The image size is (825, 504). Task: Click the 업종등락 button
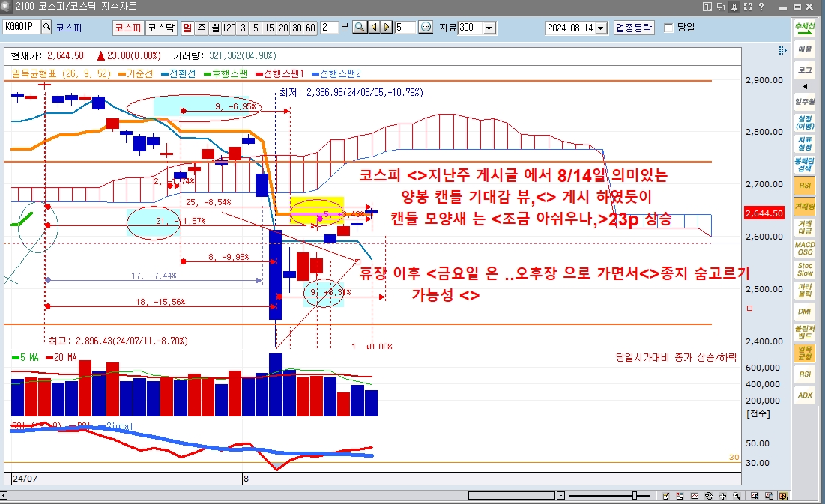[634, 28]
